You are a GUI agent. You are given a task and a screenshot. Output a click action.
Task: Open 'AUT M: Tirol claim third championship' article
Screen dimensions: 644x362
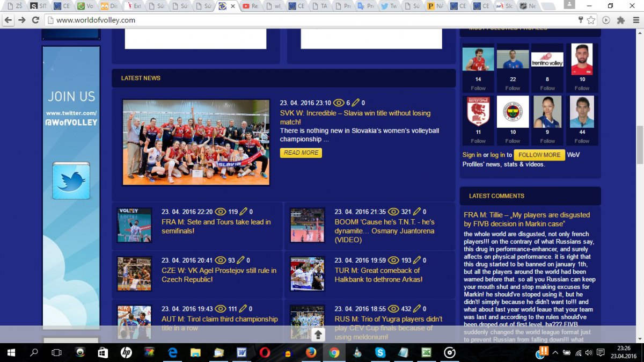(219, 323)
